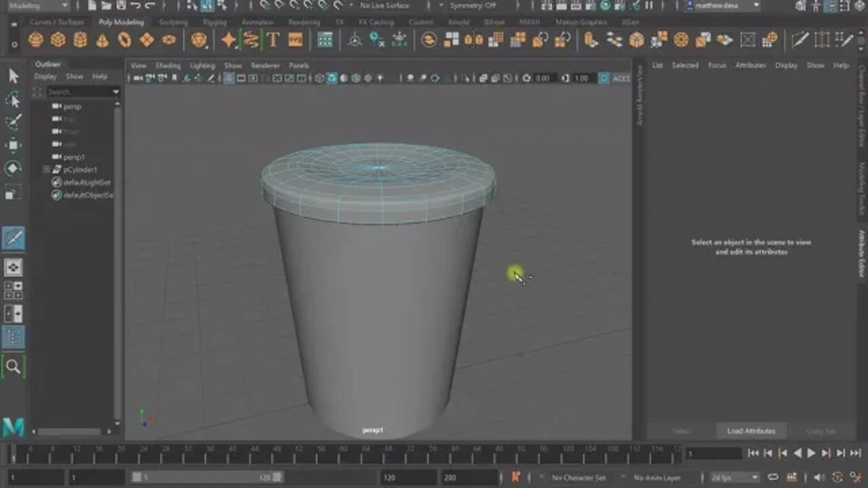This screenshot has width=868, height=488.
Task: Open the Attribute Editor vertical tab
Action: (x=862, y=253)
